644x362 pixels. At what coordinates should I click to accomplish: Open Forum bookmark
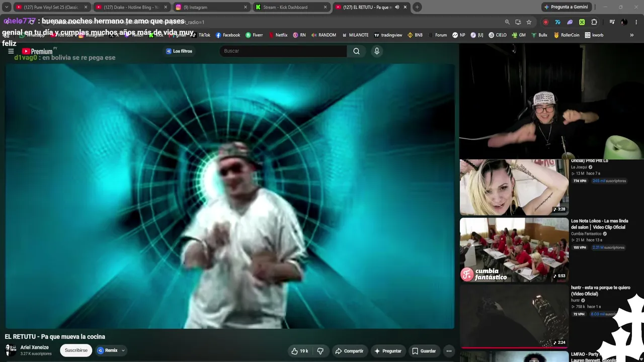coord(437,35)
